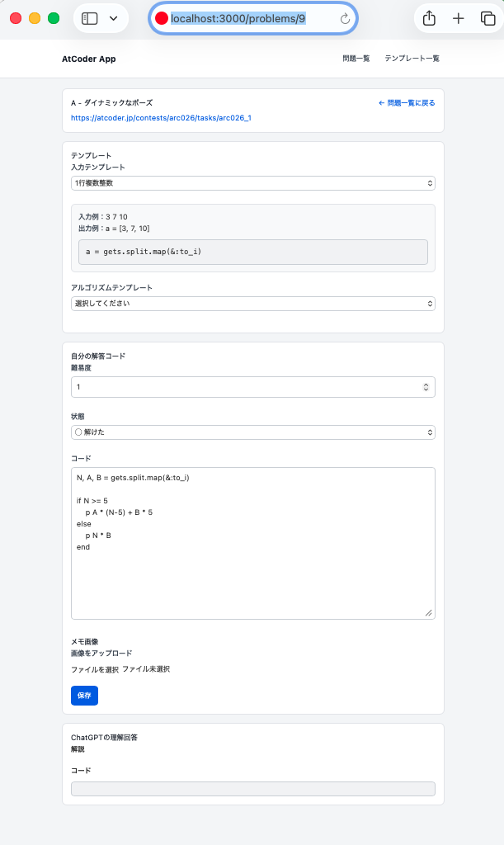
Task: Expand the アルゴリズムテンプレート select box
Action: (253, 304)
